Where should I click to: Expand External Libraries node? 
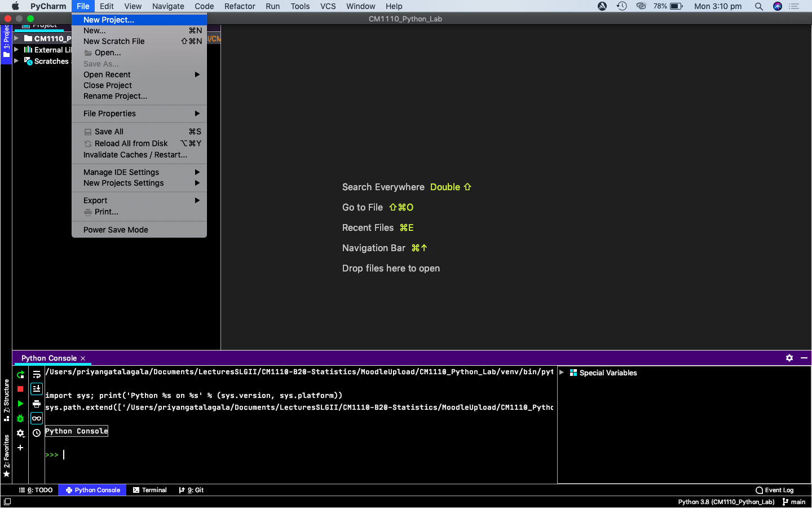(16, 50)
